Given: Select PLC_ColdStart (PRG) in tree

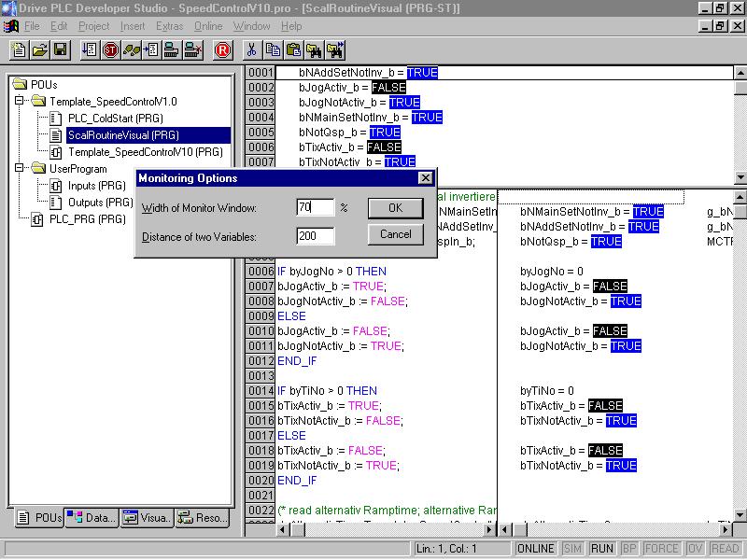Looking at the screenshot, I should [115, 119].
